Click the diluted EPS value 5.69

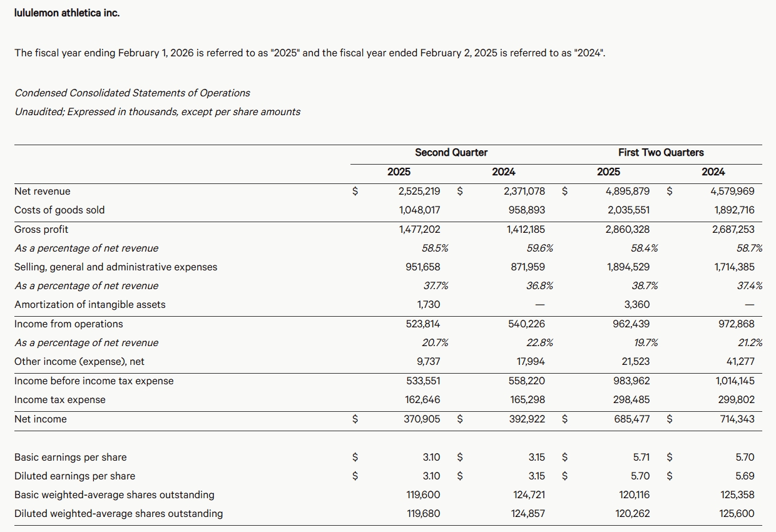coord(745,476)
